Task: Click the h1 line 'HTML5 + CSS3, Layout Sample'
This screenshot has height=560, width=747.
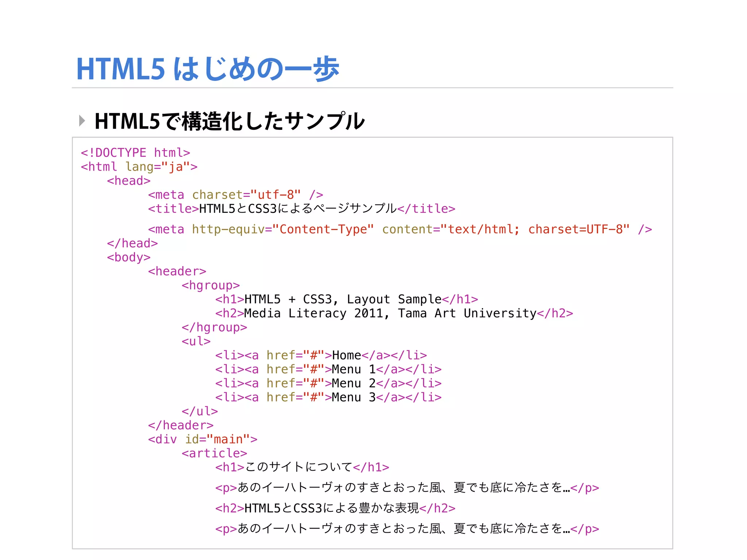Action: click(x=347, y=299)
